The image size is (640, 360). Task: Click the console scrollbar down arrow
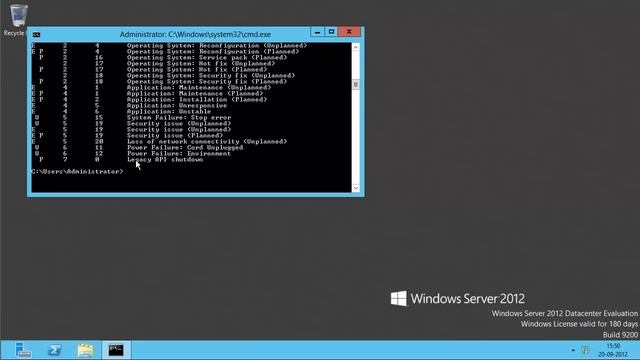[356, 188]
